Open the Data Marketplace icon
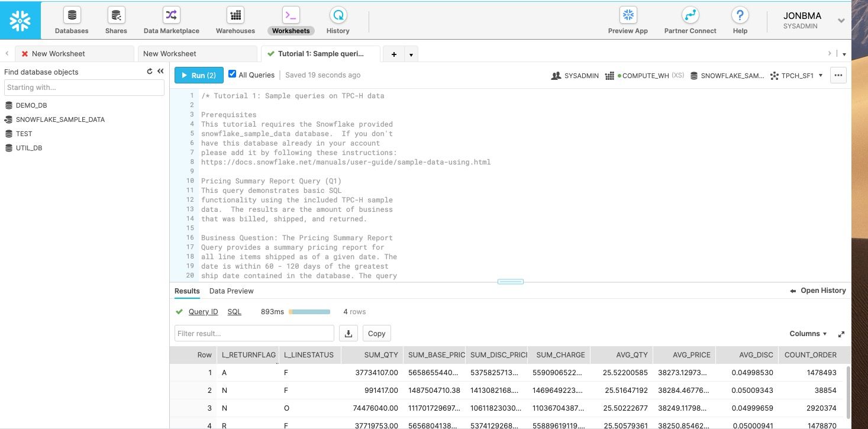This screenshot has width=868, height=429. coord(171,15)
